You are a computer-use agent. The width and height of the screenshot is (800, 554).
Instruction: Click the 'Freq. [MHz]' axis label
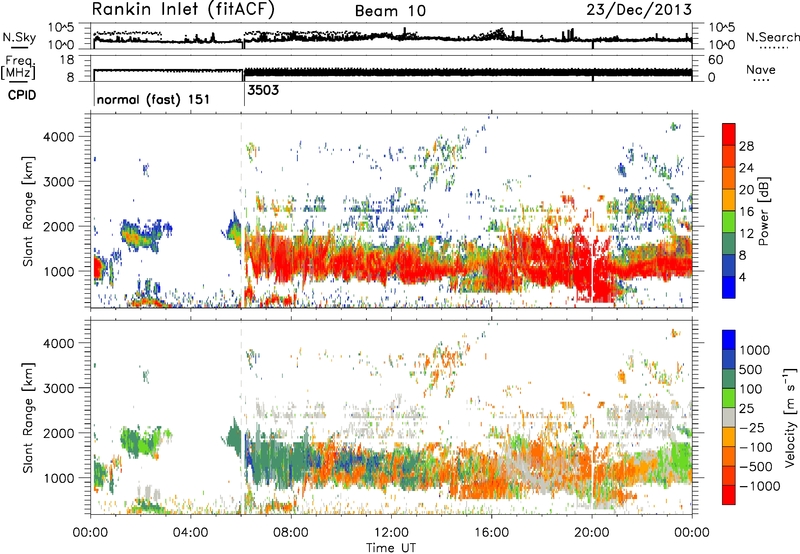pyautogui.click(x=19, y=68)
